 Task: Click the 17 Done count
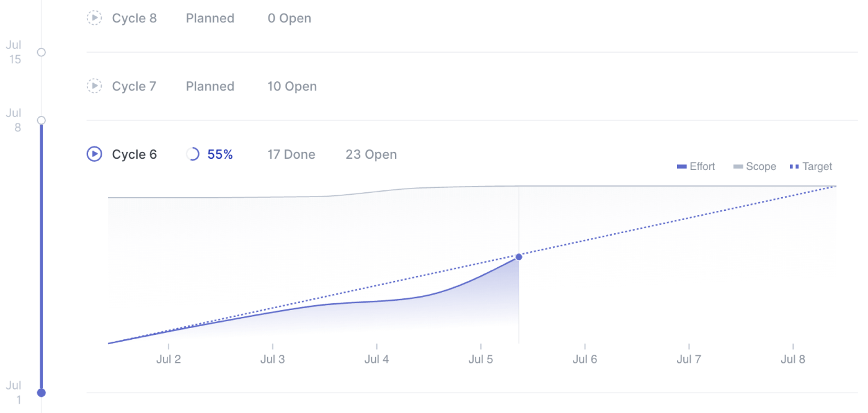pyautogui.click(x=291, y=154)
